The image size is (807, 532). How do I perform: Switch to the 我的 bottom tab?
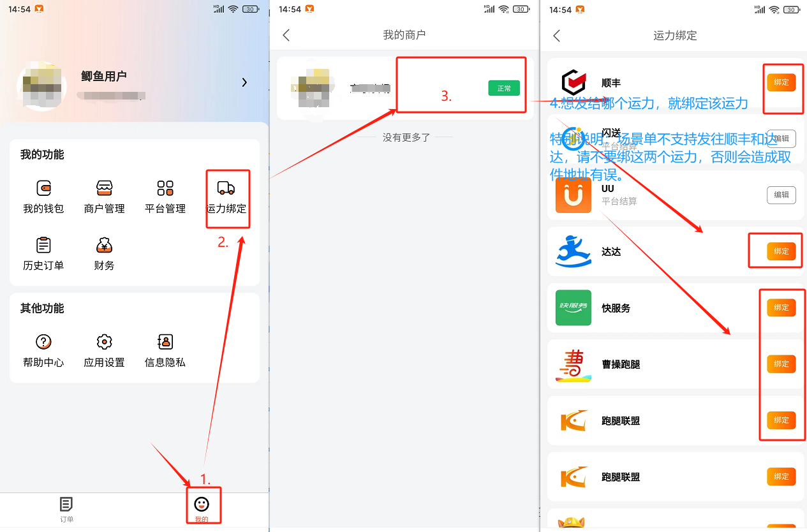pyautogui.click(x=202, y=510)
